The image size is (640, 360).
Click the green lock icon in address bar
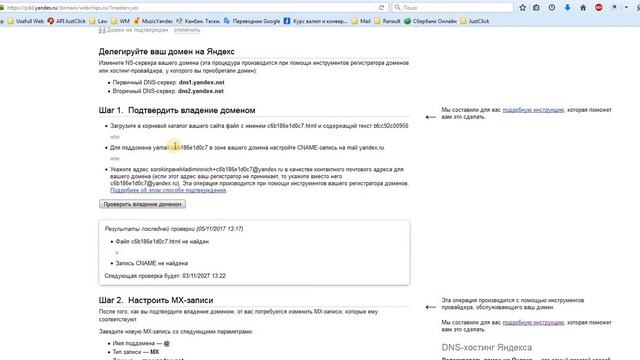point(2,8)
